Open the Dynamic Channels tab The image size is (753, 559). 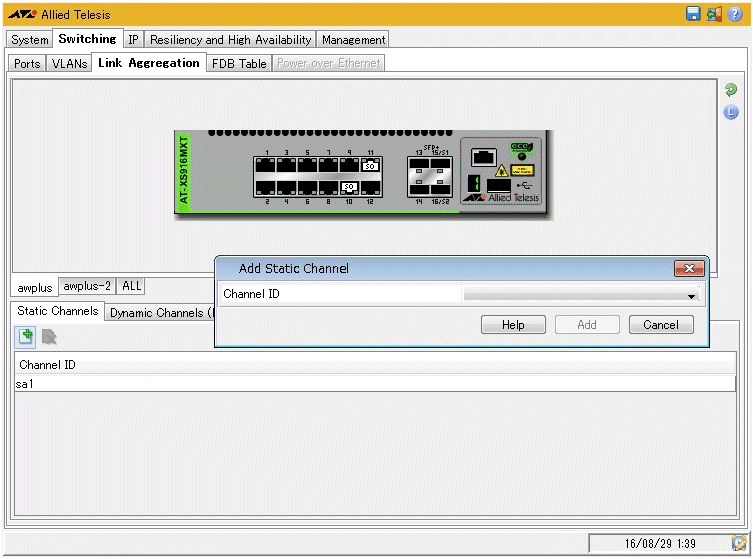coord(158,312)
